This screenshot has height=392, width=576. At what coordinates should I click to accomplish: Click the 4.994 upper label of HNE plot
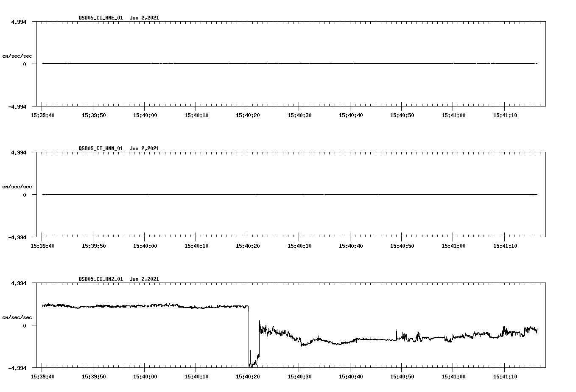pyautogui.click(x=19, y=22)
